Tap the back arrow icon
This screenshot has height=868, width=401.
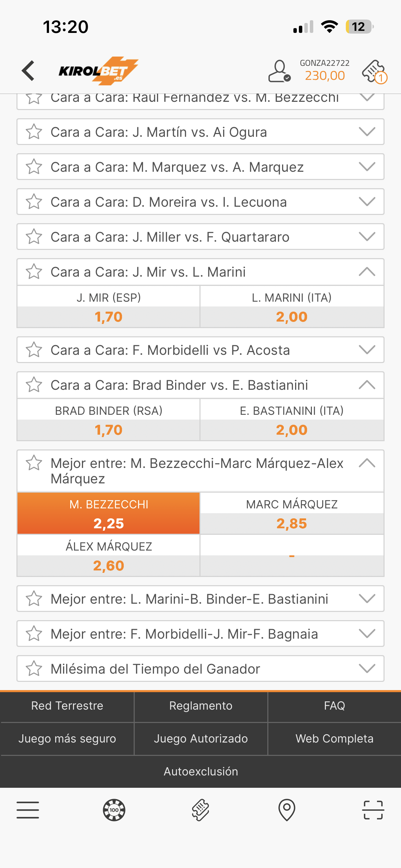[28, 71]
